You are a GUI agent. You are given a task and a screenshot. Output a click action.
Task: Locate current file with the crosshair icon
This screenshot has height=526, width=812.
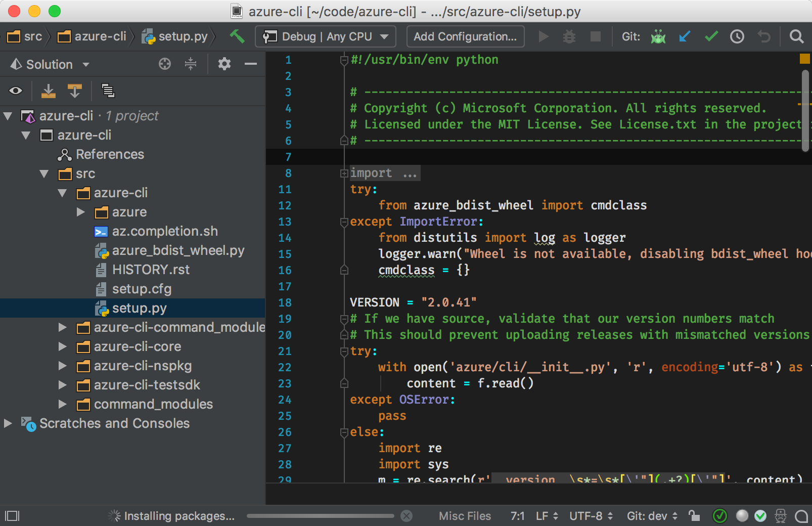[x=165, y=64]
